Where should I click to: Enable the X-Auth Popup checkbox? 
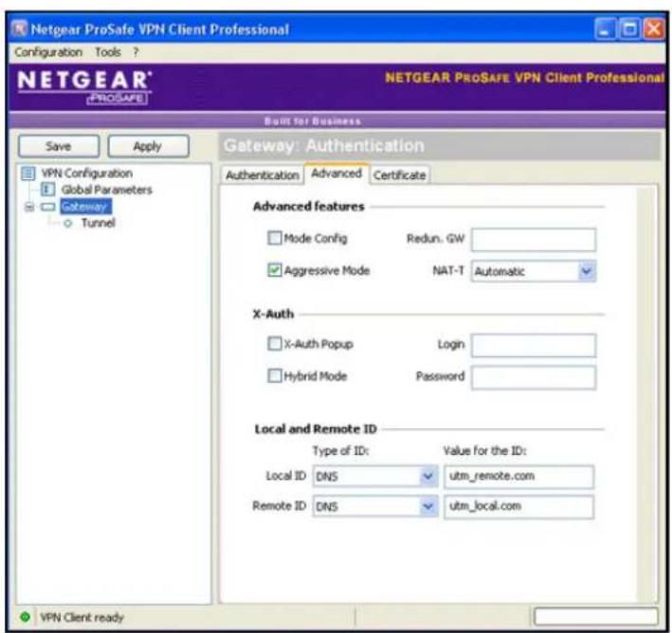tap(274, 343)
